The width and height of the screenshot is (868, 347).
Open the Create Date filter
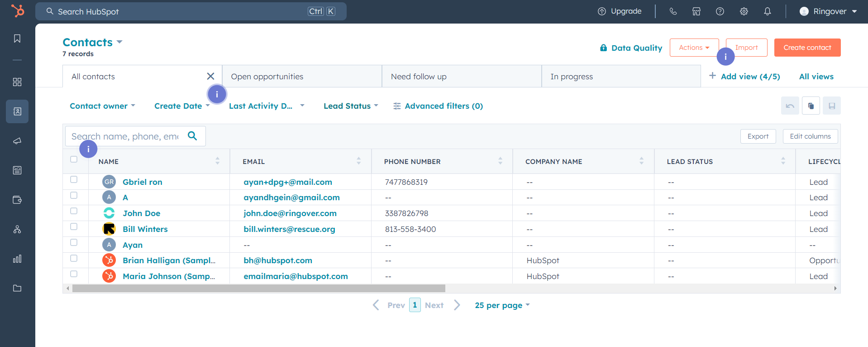coord(182,106)
